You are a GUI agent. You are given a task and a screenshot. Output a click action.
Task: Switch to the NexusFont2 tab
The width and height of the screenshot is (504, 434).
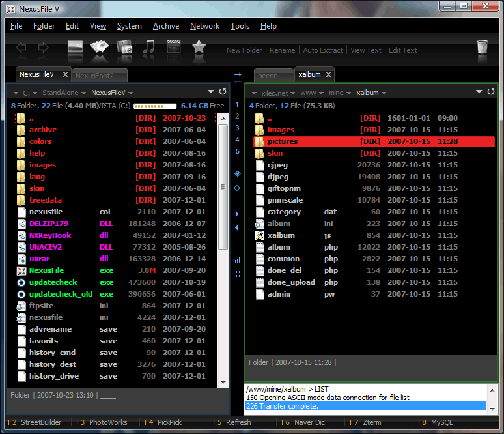pyautogui.click(x=99, y=76)
